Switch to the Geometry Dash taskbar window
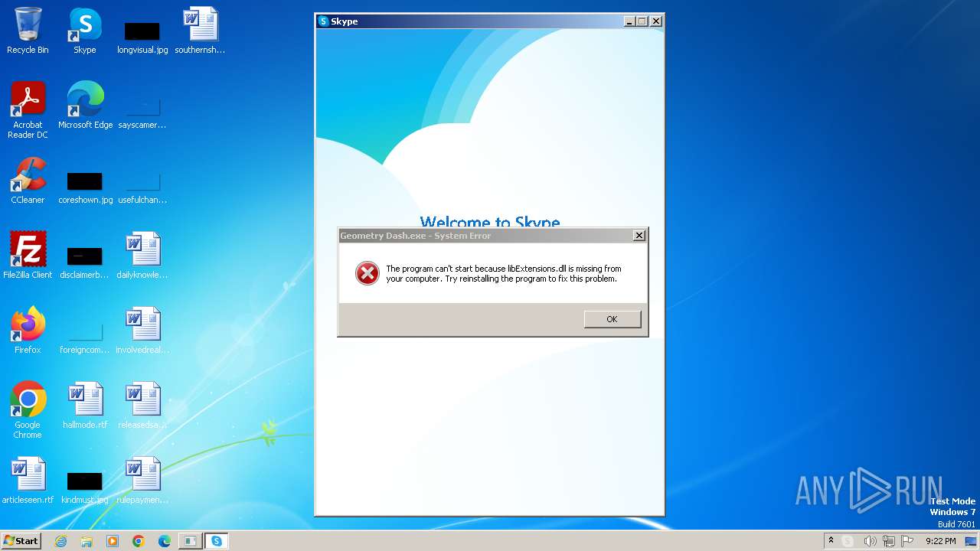Viewport: 980px width, 551px height. pyautogui.click(x=190, y=541)
